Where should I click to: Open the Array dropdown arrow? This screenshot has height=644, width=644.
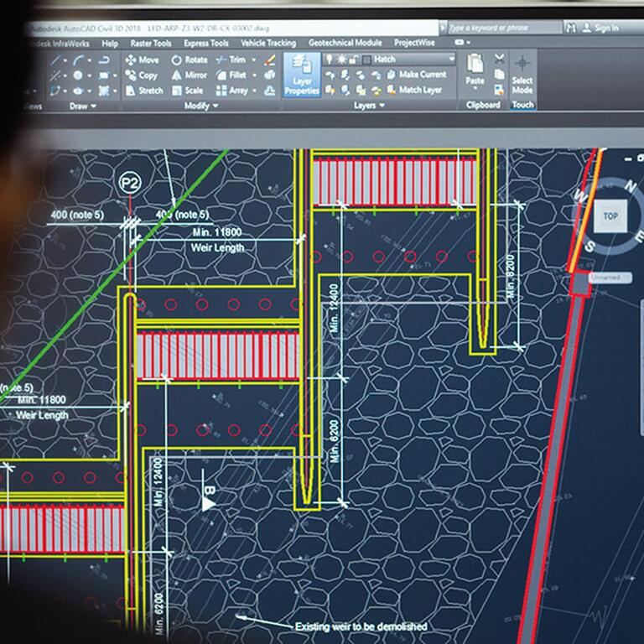pos(254,91)
